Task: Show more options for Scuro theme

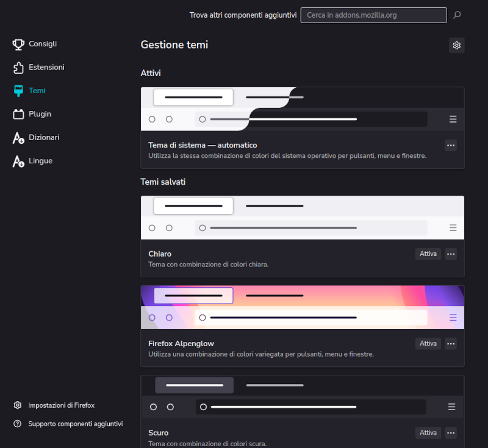Action: pyautogui.click(x=451, y=433)
